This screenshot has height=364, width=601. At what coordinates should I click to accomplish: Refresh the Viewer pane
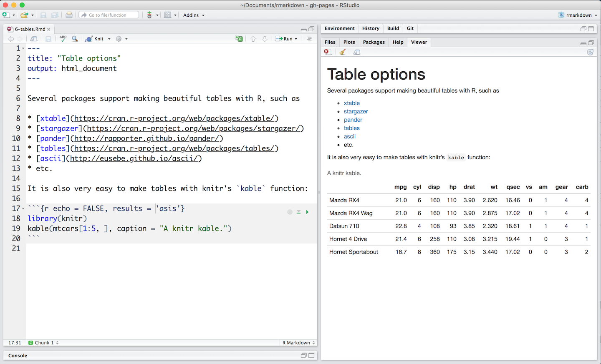590,52
